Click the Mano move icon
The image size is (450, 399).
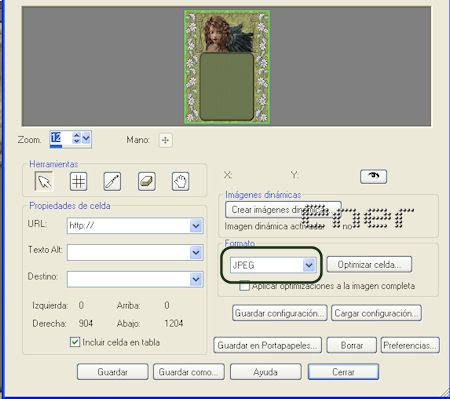point(165,140)
